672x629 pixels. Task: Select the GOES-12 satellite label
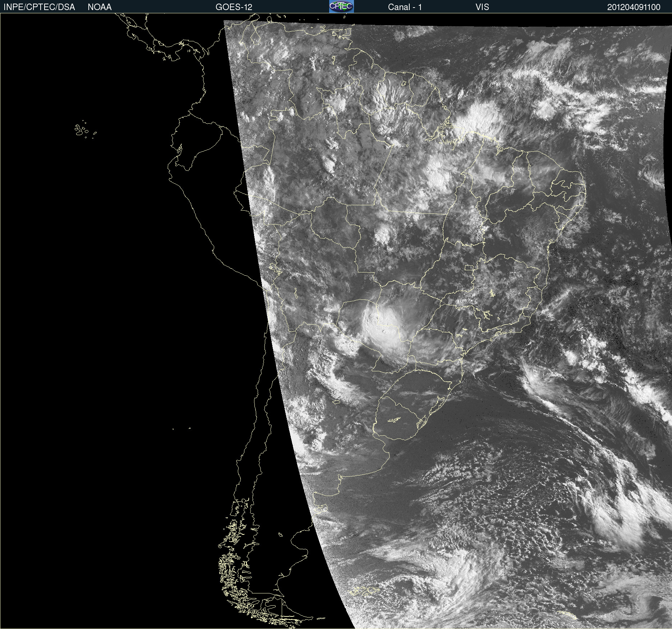(x=234, y=7)
